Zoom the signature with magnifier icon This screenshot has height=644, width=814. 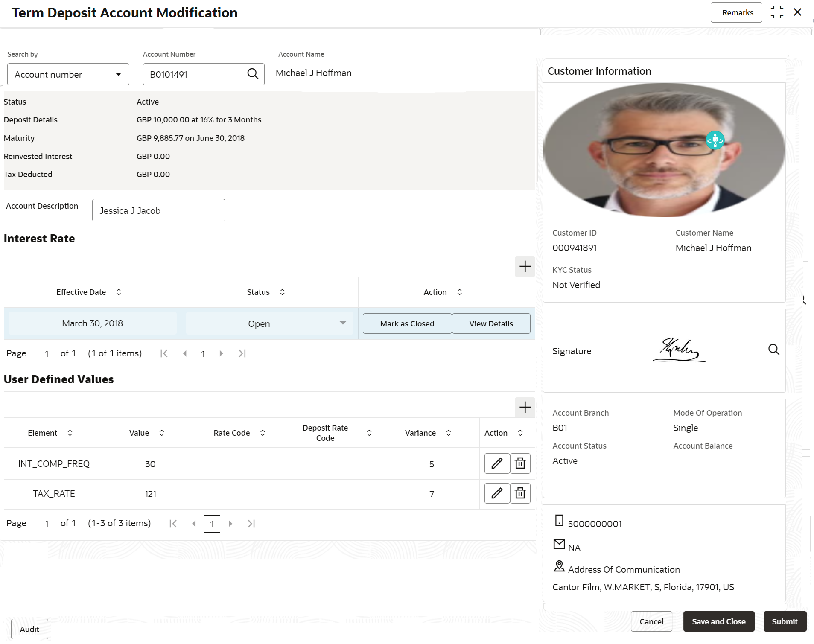tap(773, 350)
